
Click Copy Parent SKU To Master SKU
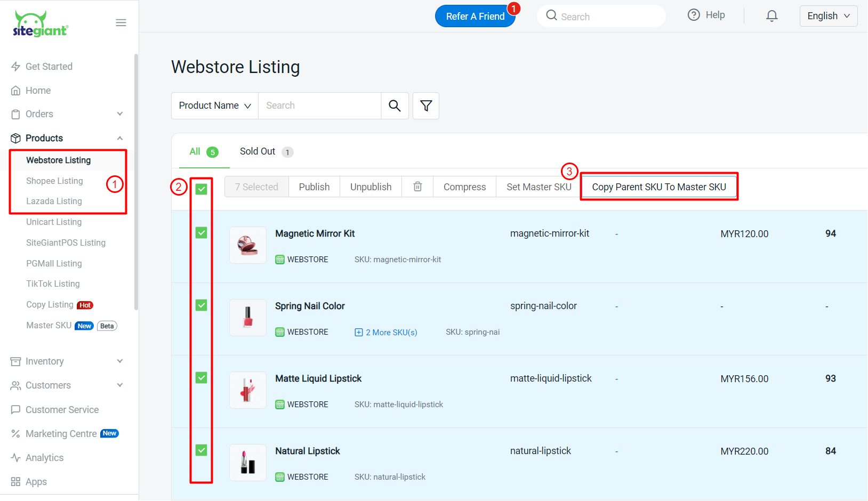(658, 187)
